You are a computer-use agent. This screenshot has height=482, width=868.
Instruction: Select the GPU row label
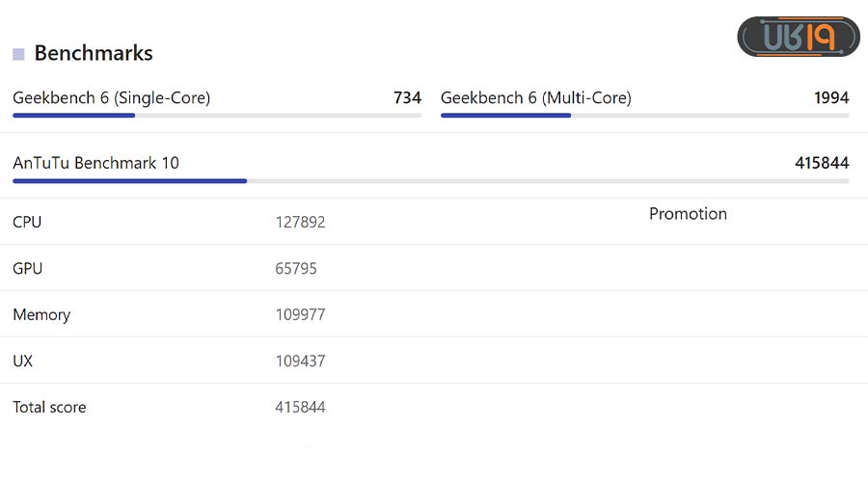(28, 268)
